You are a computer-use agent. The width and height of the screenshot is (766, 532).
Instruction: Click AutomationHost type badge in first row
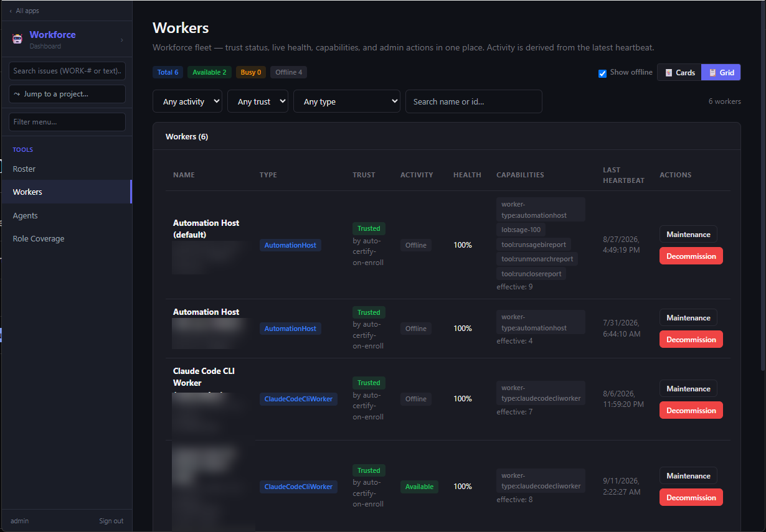290,245
